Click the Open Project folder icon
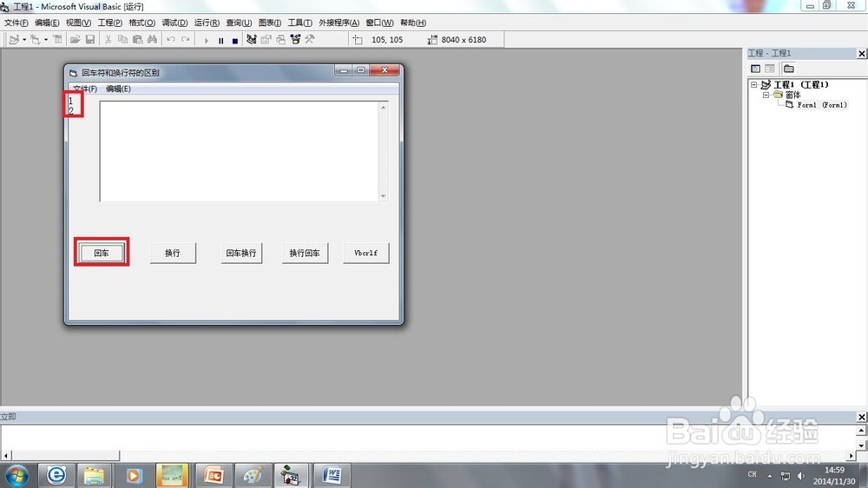Image resolution: width=868 pixels, height=488 pixels. (75, 39)
